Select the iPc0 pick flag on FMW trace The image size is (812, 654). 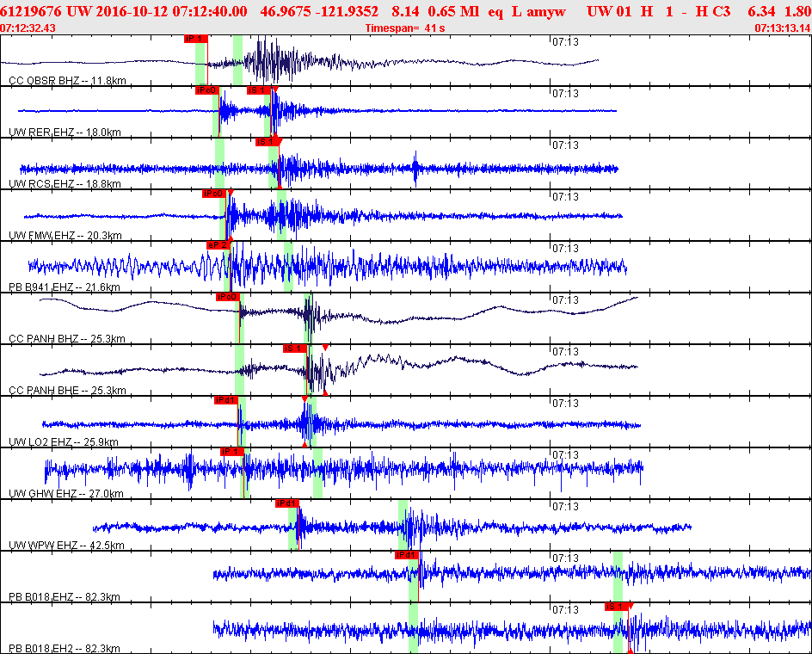pyautogui.click(x=214, y=194)
